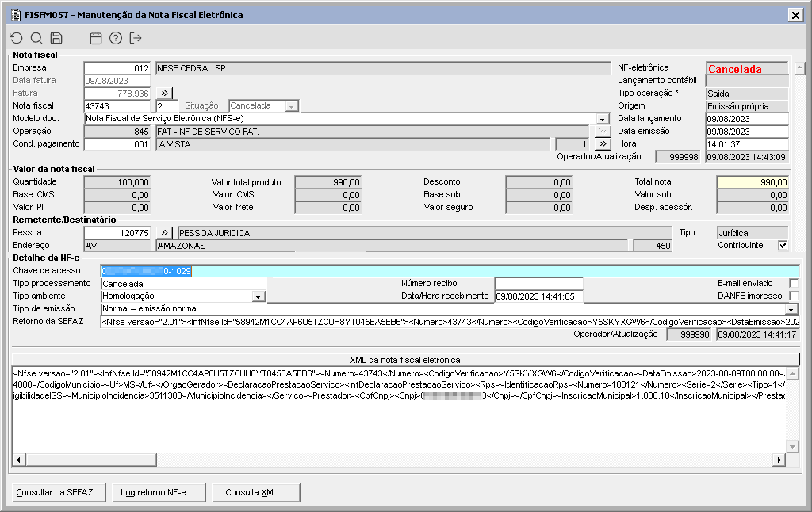The height and width of the screenshot is (512, 812).
Task: Click the Consulta XML button
Action: (255, 492)
